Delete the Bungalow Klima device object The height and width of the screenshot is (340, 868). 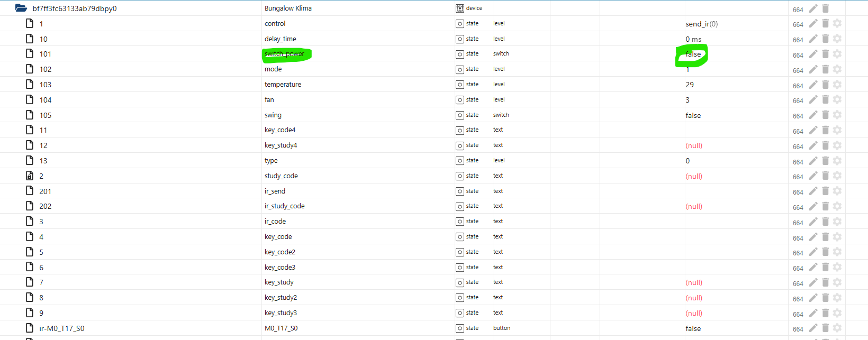pos(825,8)
